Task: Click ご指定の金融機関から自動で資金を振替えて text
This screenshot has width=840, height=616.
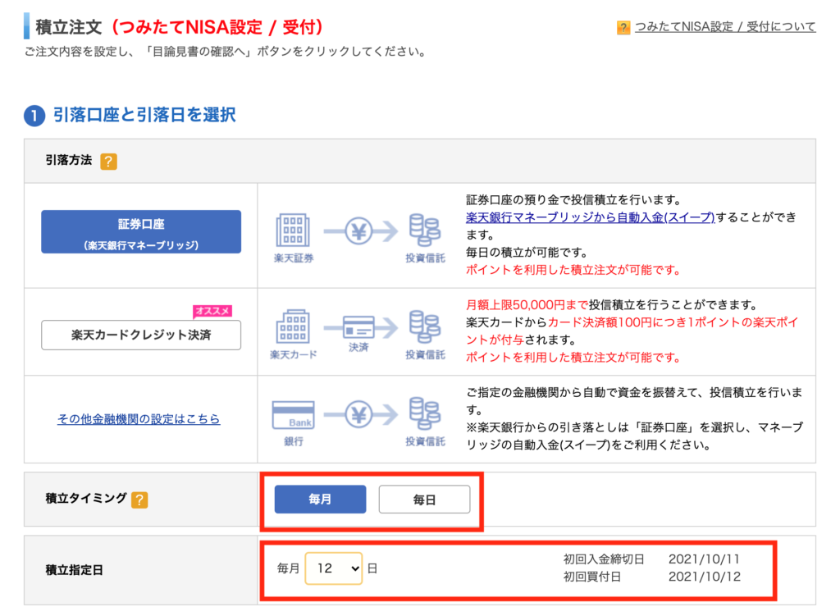Action: click(582, 393)
